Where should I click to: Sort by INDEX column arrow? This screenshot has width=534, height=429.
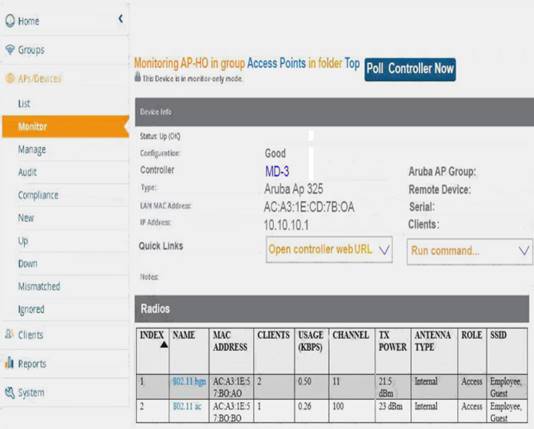164,345
